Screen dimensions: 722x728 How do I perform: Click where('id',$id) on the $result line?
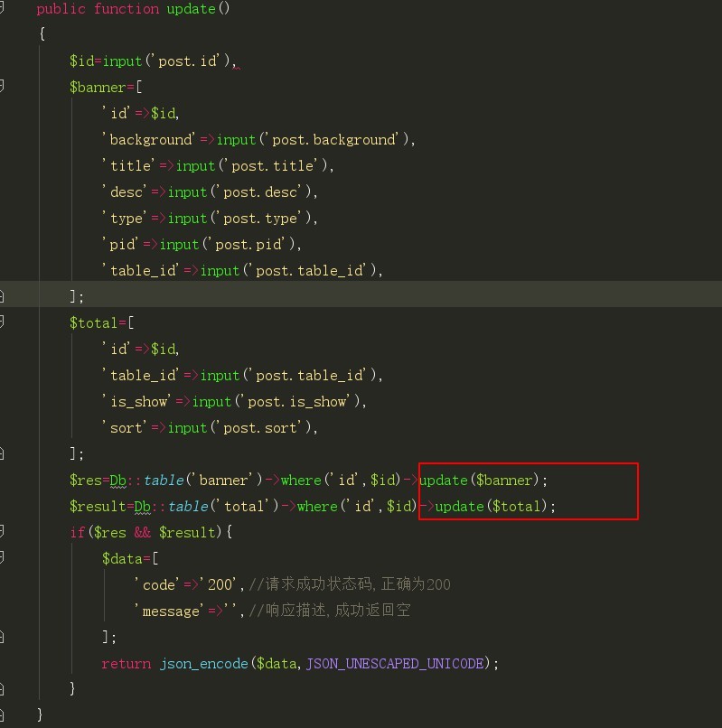pyautogui.click(x=357, y=506)
